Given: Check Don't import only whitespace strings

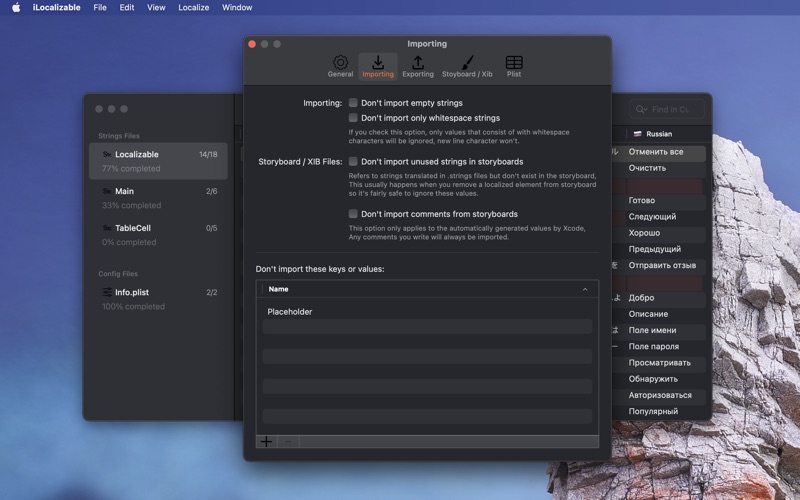Looking at the screenshot, I should 353,117.
